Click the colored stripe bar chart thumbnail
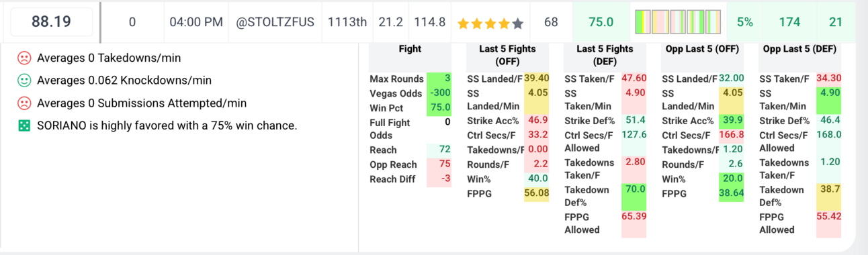This screenshot has height=255, width=868. 678,22
